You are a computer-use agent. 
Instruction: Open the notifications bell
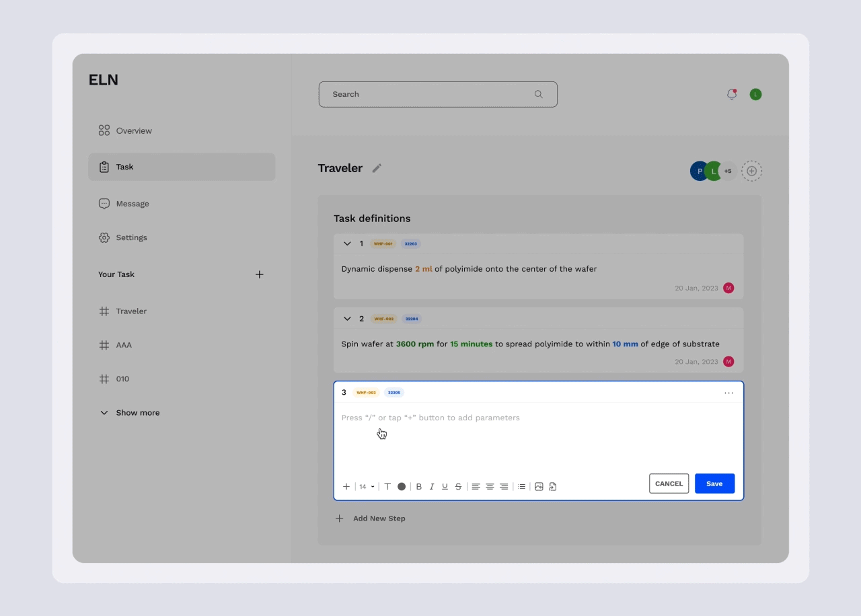click(x=732, y=94)
